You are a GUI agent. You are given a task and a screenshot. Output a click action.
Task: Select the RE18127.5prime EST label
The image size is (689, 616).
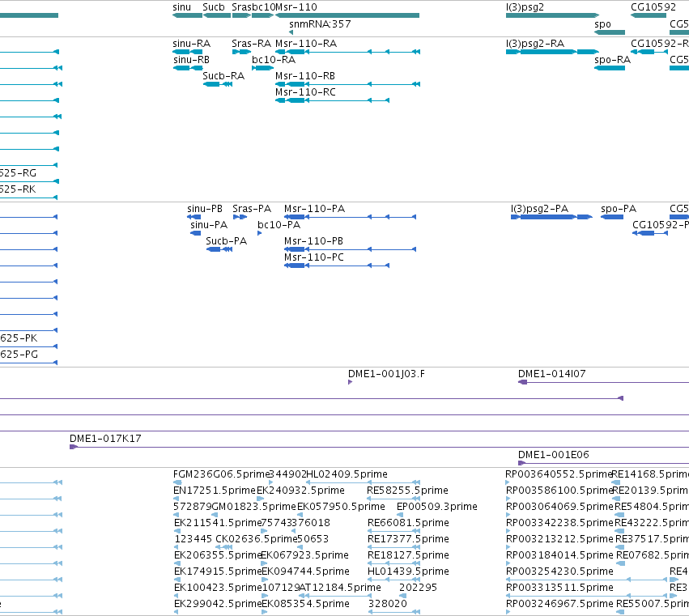[408, 555]
